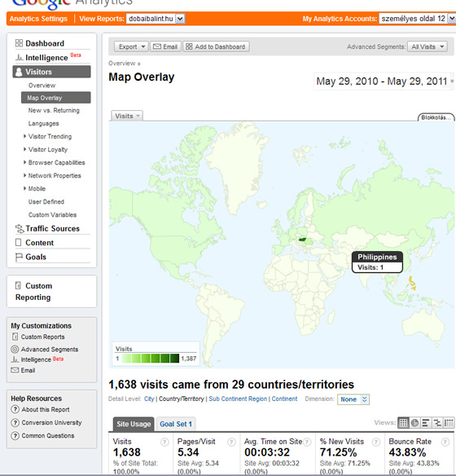Open the Export dropdown button
Viewport: 456px width, 476px height.
coord(131,46)
